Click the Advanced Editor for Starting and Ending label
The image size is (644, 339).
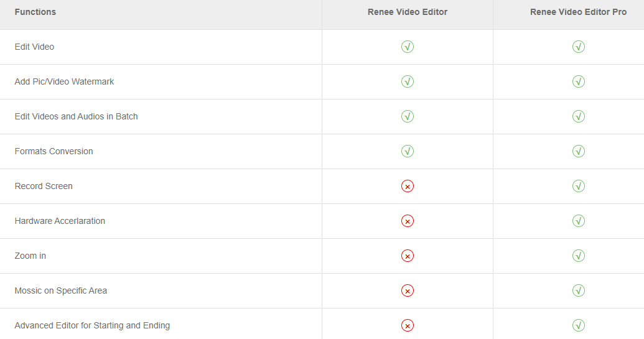93,326
